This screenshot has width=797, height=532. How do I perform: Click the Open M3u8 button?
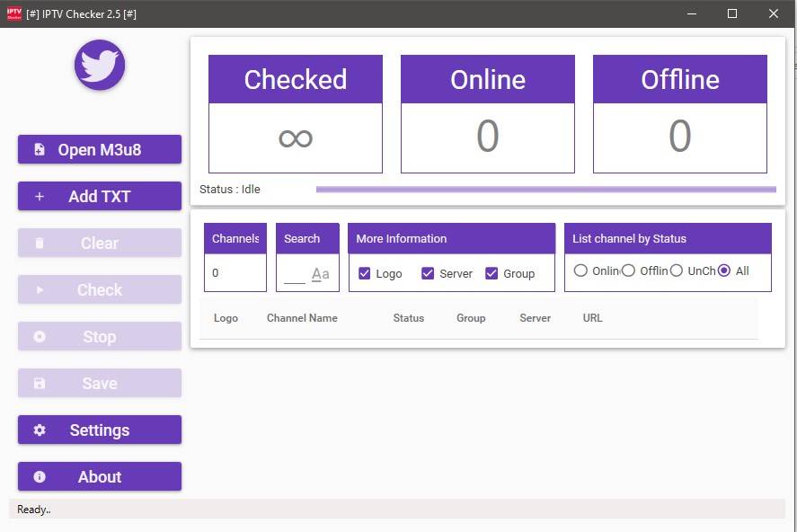(99, 149)
